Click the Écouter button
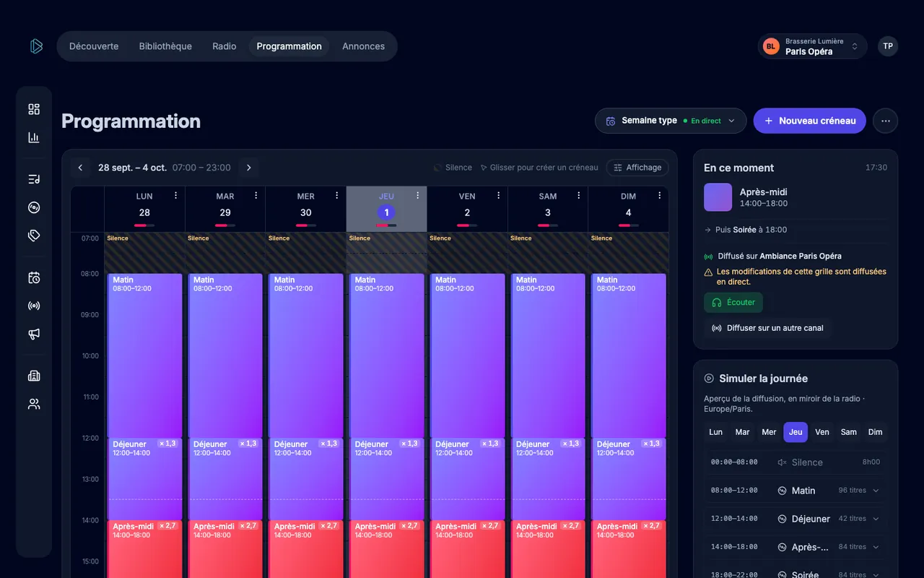The height and width of the screenshot is (578, 924). pyautogui.click(x=733, y=303)
